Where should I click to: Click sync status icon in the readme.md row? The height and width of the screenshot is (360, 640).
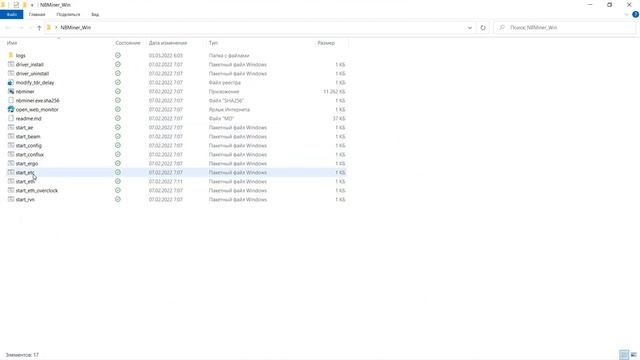tap(118, 118)
